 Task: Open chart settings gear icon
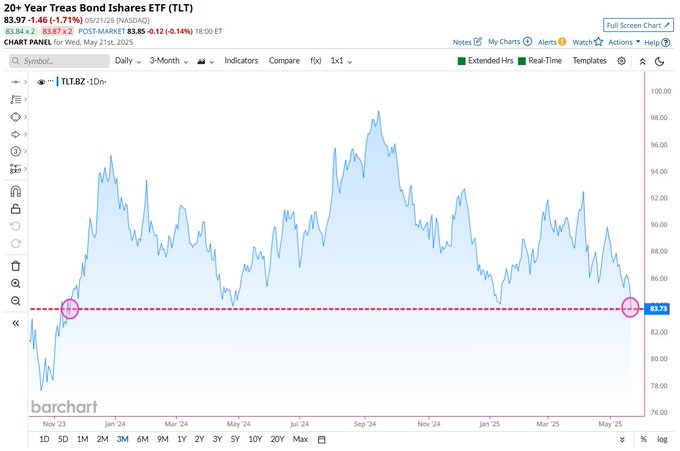(x=621, y=61)
